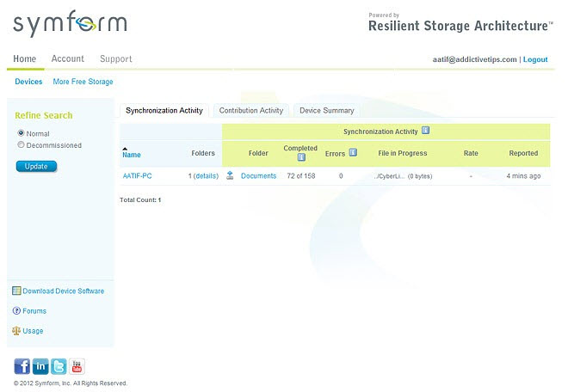Open the Account menu

tap(68, 58)
